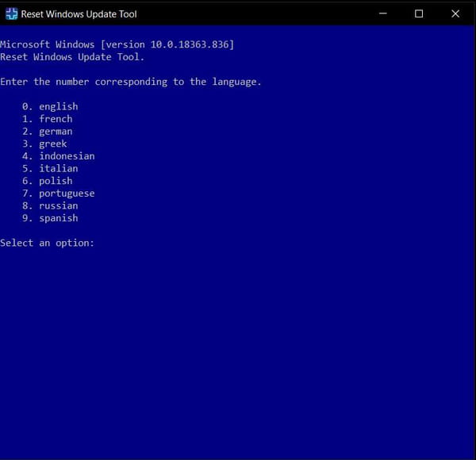This screenshot has height=460, width=476.
Task: Minimize the Reset Windows Update Tool window
Action: click(x=383, y=13)
